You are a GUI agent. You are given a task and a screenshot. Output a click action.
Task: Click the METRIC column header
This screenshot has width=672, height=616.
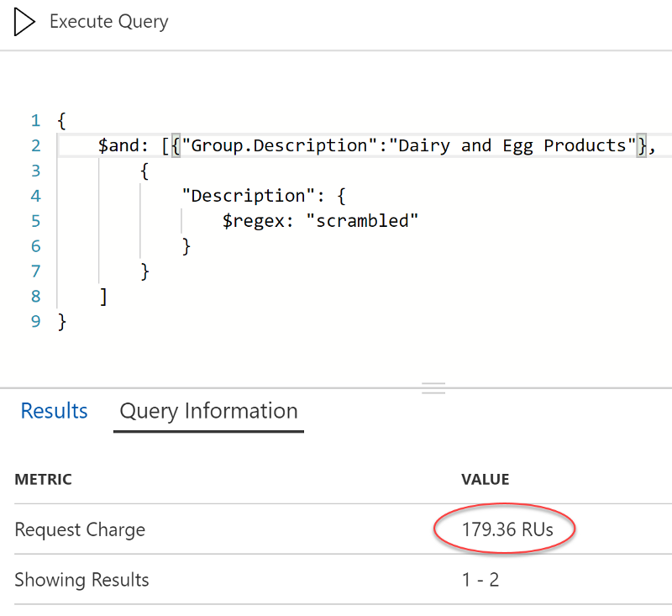point(43,480)
